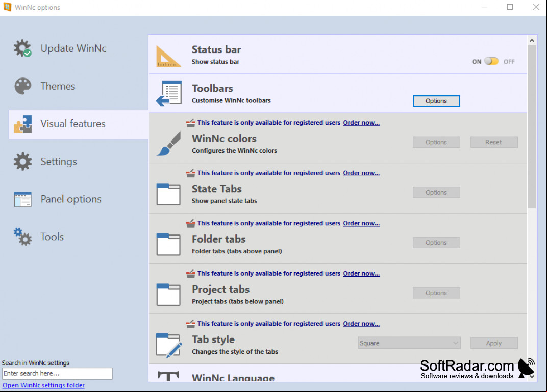Click the scrollbar up arrow

tap(532, 40)
